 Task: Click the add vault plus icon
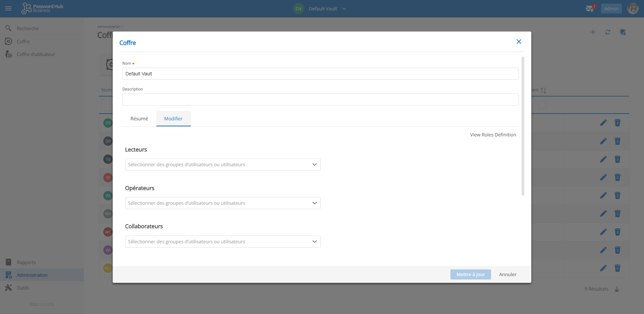click(593, 32)
